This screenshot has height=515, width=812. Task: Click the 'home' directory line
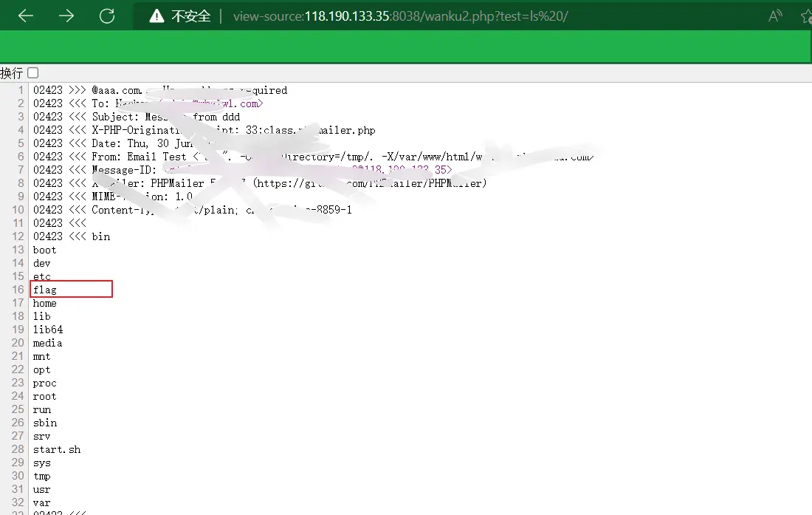coord(44,303)
